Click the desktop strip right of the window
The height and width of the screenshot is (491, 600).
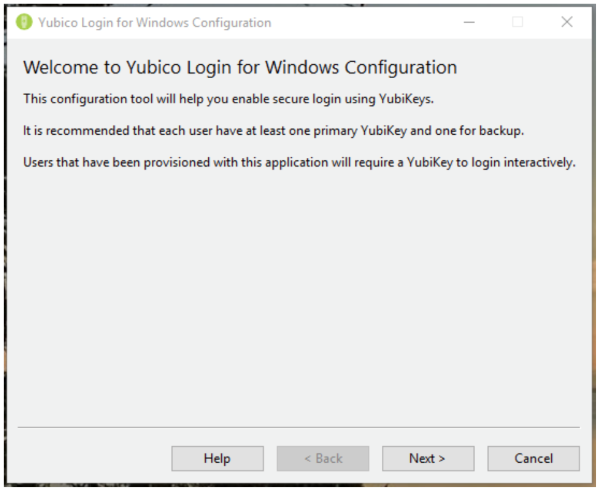(x=596, y=250)
